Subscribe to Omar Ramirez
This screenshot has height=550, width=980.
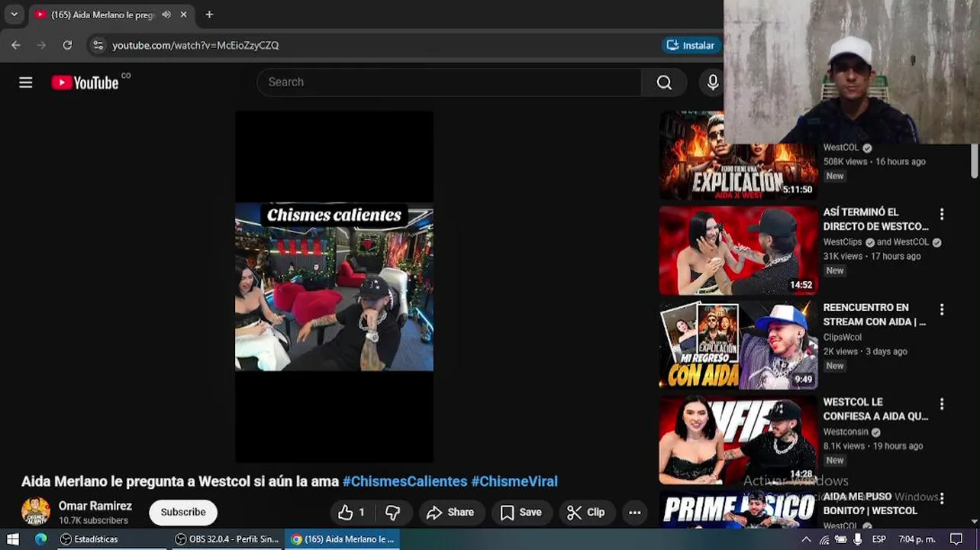(183, 513)
